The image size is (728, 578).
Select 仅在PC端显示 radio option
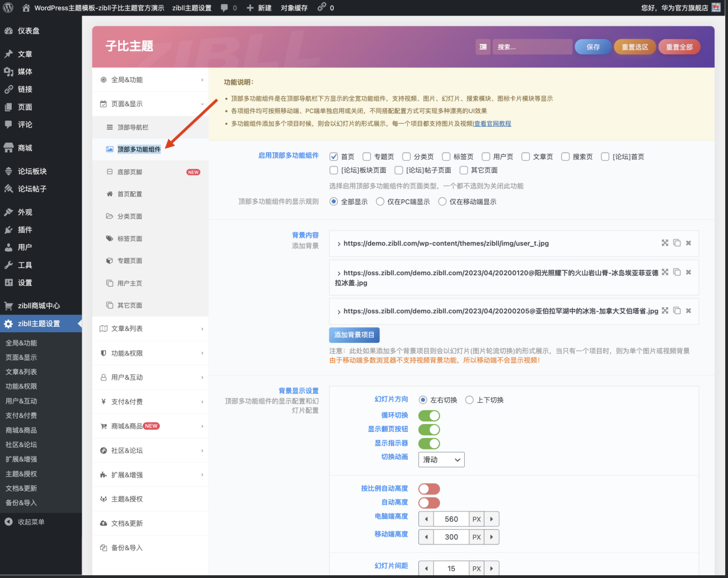click(380, 201)
